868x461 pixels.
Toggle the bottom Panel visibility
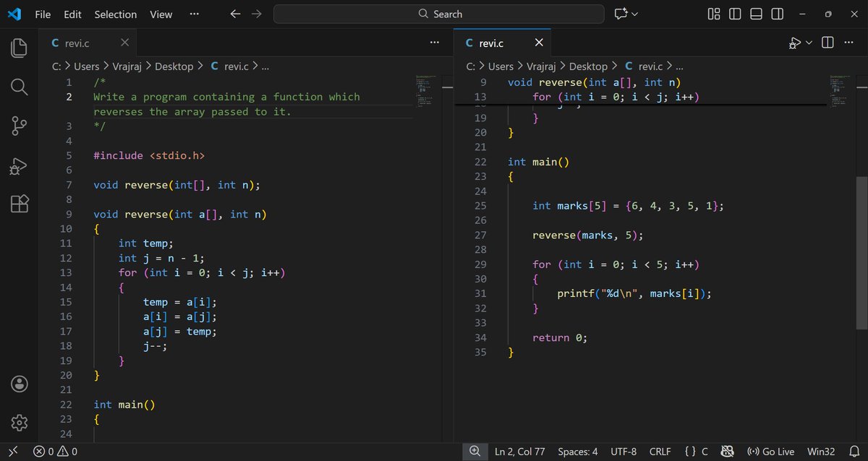756,14
